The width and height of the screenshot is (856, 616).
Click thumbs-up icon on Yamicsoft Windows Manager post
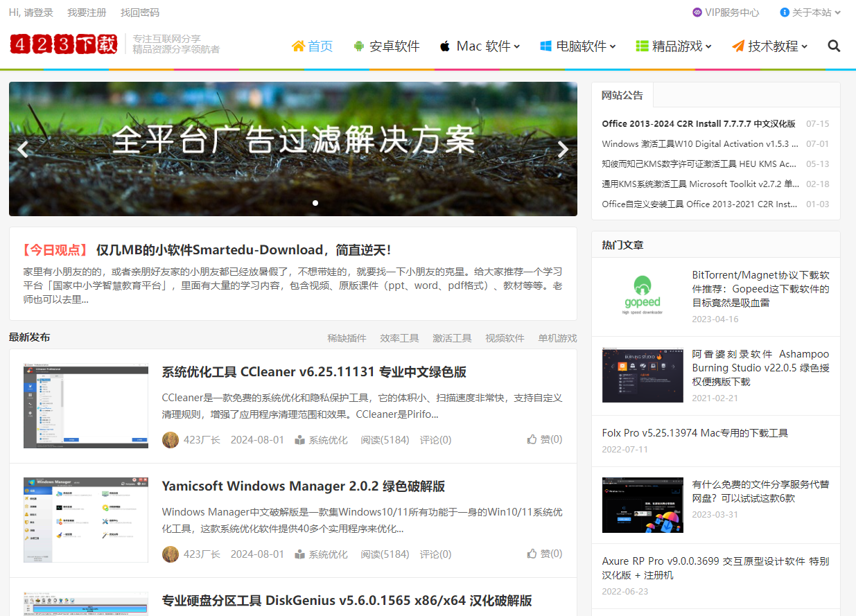point(532,554)
